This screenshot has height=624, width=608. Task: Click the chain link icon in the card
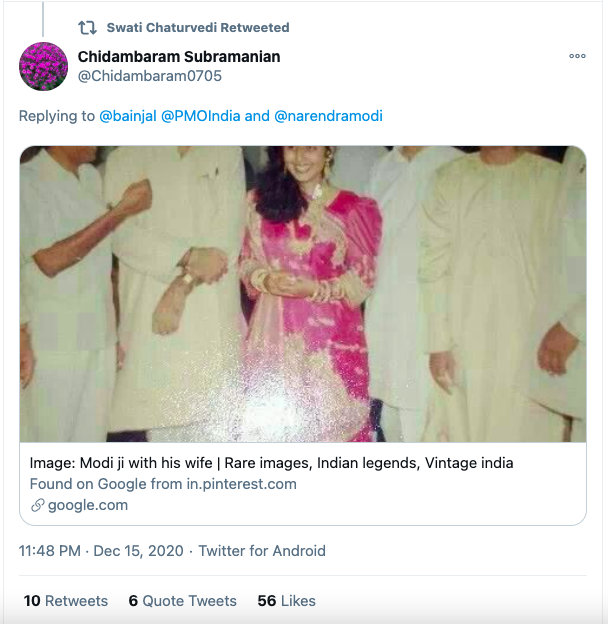click(38, 506)
